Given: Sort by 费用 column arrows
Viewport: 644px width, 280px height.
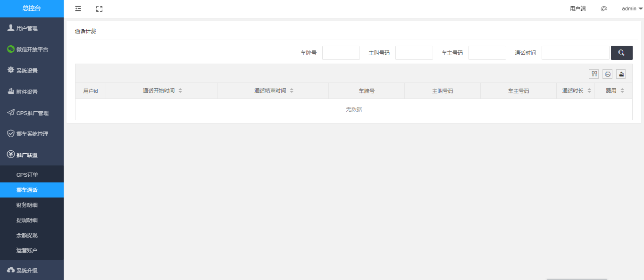Looking at the screenshot, I should (622, 91).
